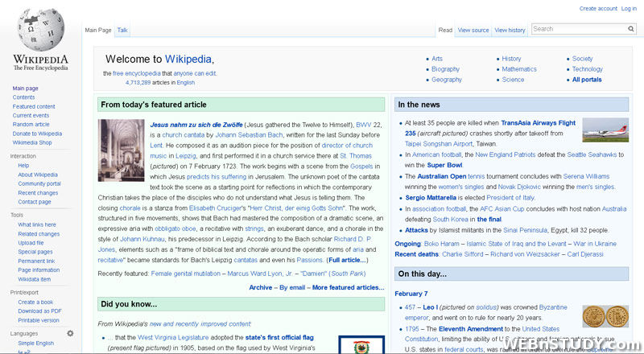
Task: Select the Read tab
Action: pyautogui.click(x=445, y=30)
